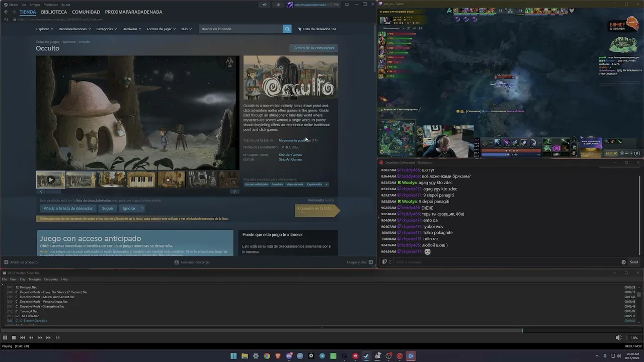Open the Navigate menu in music player
The height and width of the screenshot is (362, 644).
coord(35,279)
